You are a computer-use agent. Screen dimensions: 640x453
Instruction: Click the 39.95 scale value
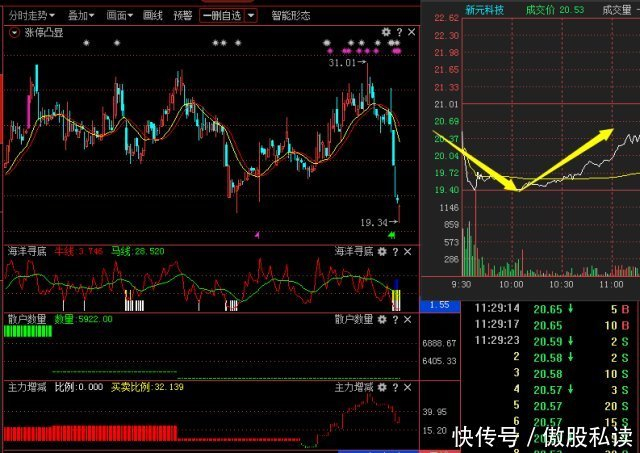click(x=435, y=412)
